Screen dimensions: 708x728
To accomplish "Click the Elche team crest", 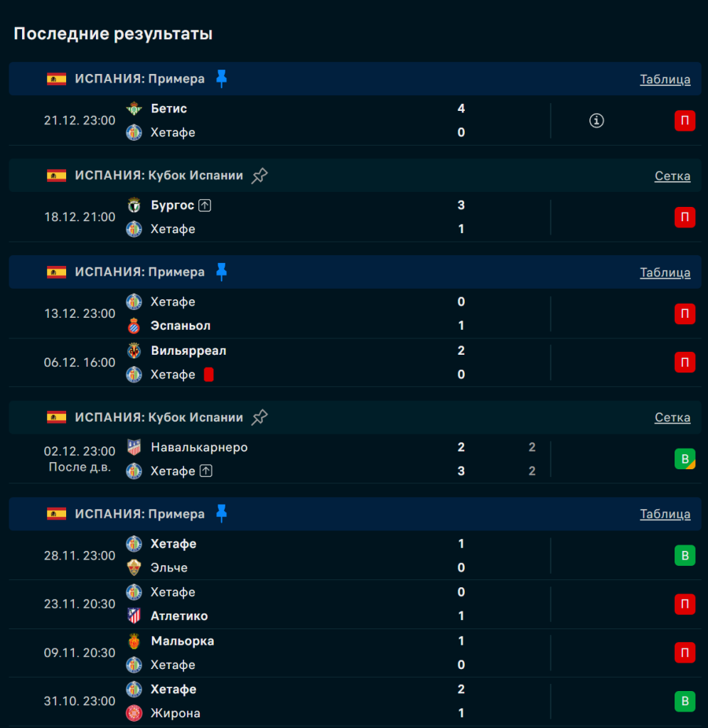I will 134,568.
